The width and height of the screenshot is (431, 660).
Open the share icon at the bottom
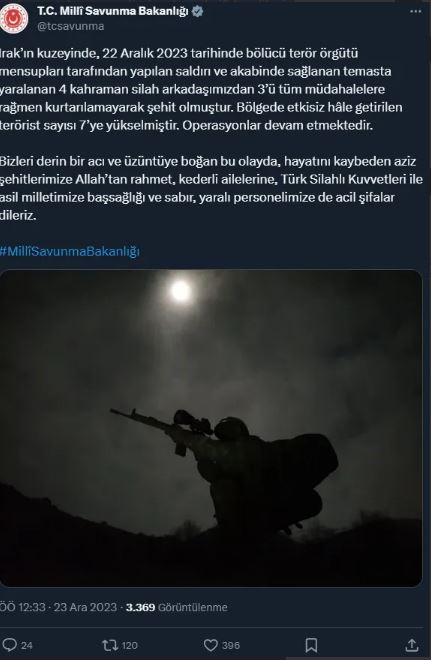(412, 645)
